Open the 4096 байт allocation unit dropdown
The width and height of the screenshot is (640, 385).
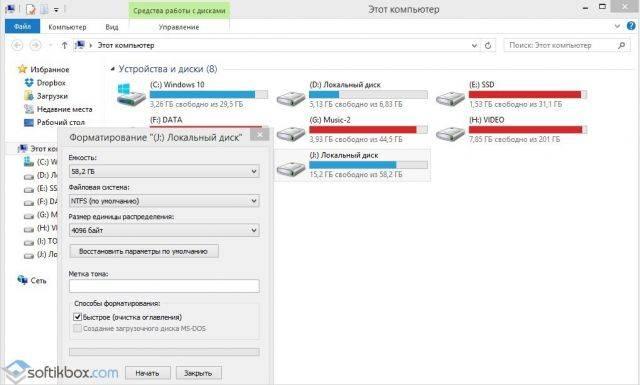click(164, 230)
